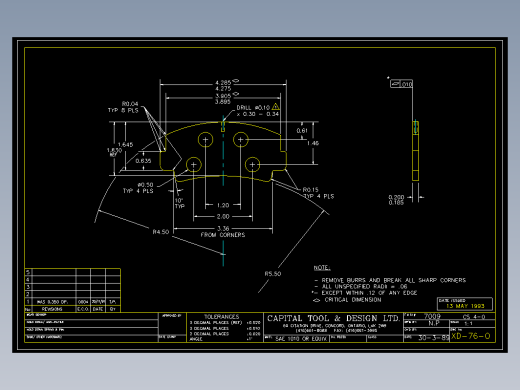Click the R5.50 radius label
The image size is (520, 390).
click(273, 274)
